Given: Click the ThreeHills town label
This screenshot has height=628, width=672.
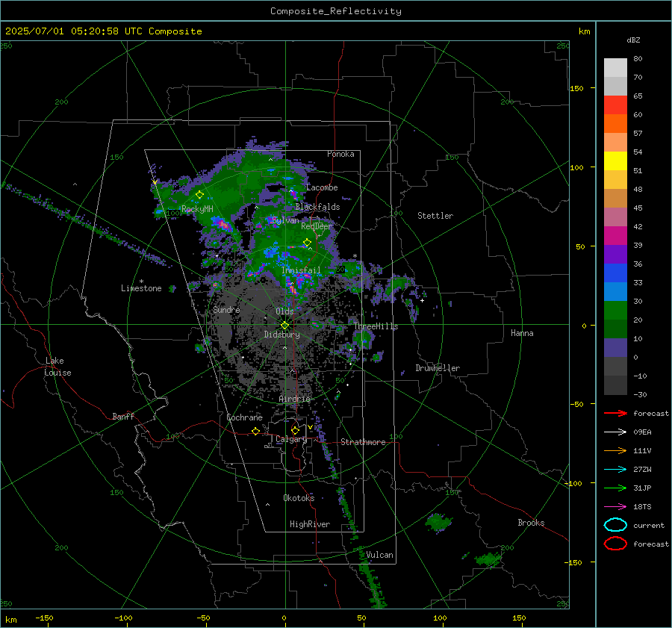Looking at the screenshot, I should (376, 326).
